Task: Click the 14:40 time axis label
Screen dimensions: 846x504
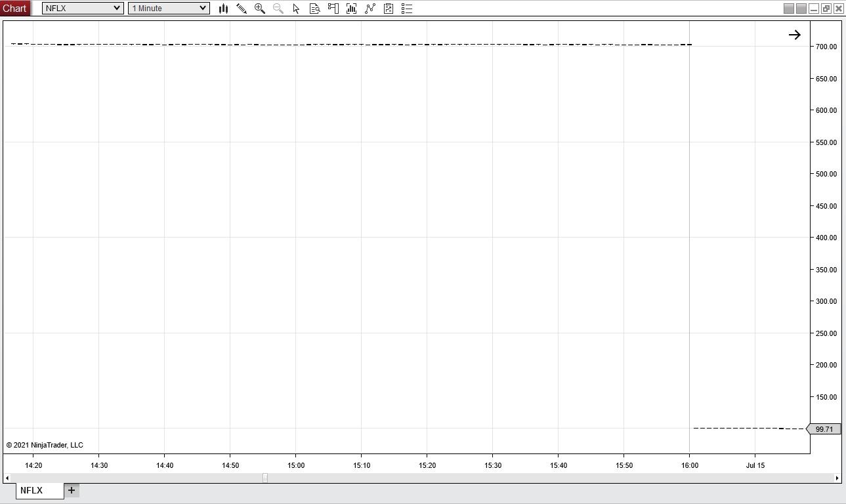Action: pos(165,465)
